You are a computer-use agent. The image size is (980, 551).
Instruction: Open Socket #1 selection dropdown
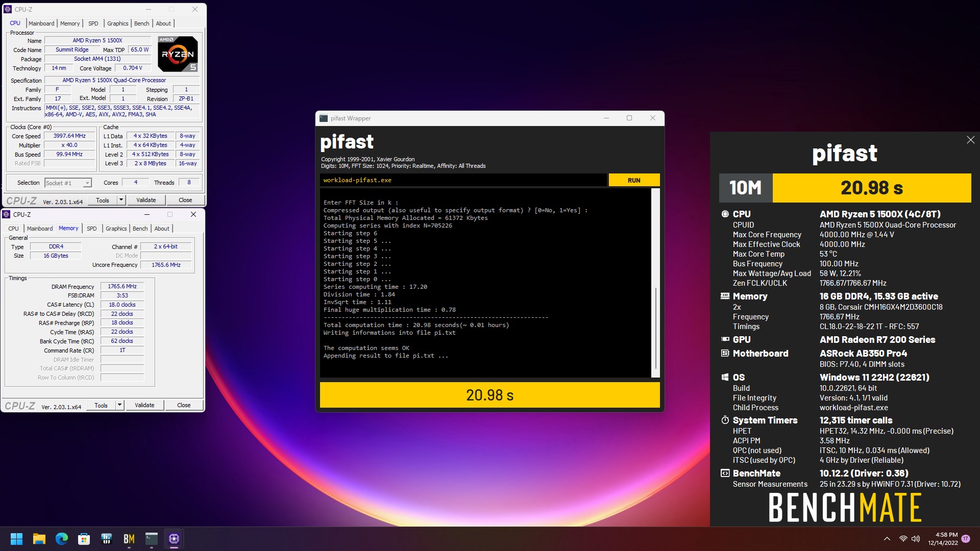pos(87,183)
